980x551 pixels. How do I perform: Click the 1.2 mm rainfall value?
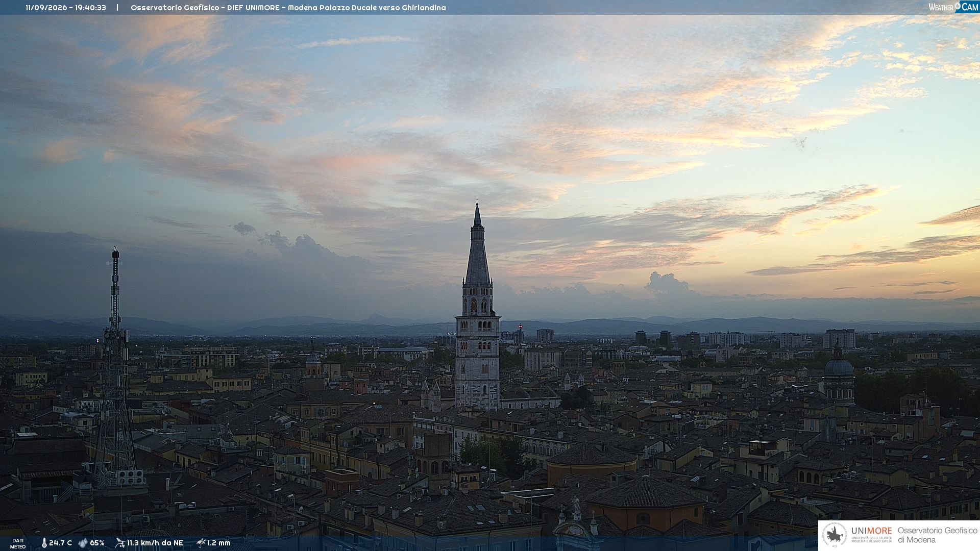click(218, 543)
